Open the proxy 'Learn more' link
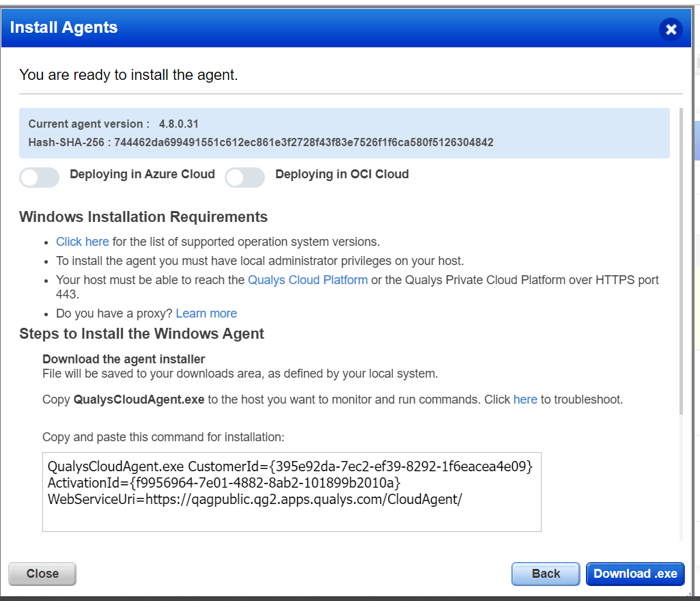Image resolution: width=700 pixels, height=601 pixels. (x=206, y=313)
